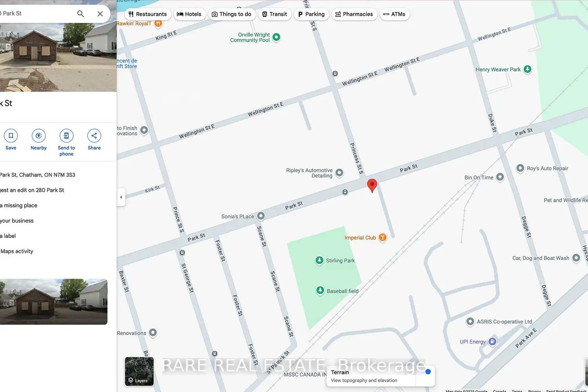Open Nearby search for this location

38,136
